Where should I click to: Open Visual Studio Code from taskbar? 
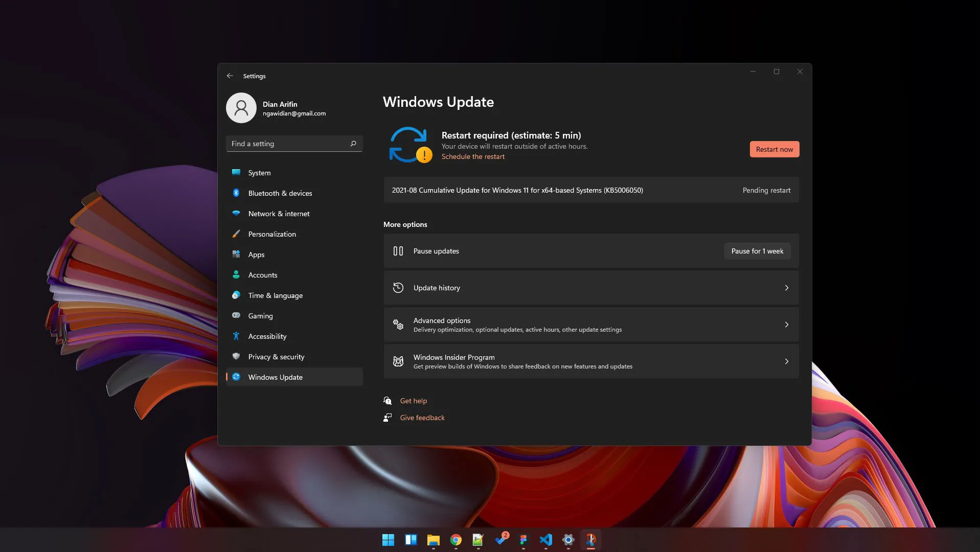[545, 540]
